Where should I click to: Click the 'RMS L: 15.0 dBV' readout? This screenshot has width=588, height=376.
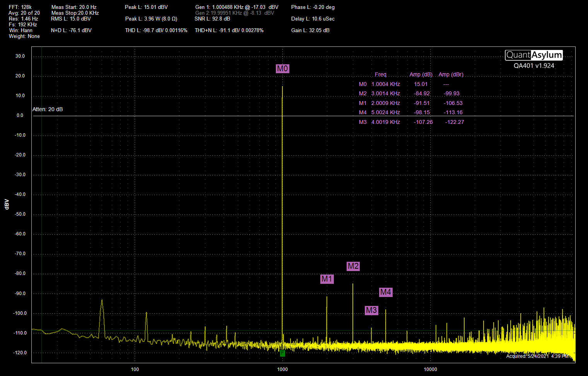point(71,19)
